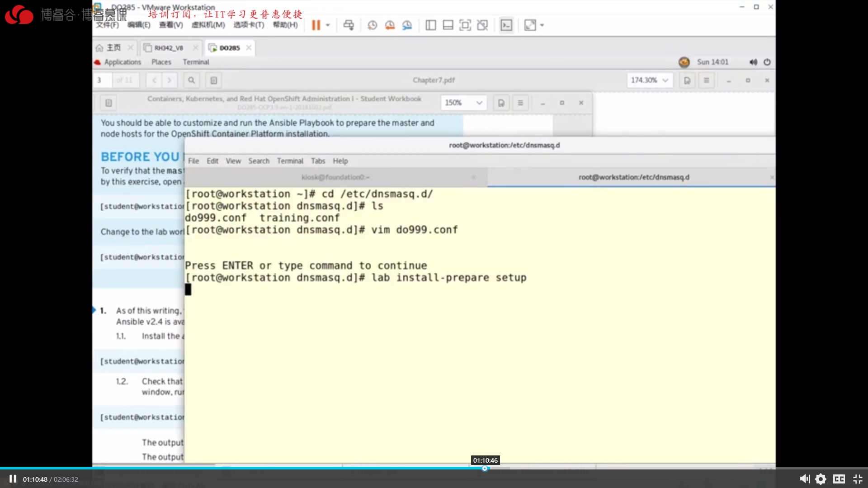This screenshot has height=488, width=868.
Task: Switch VMware to Unity mode
Action: point(482,25)
